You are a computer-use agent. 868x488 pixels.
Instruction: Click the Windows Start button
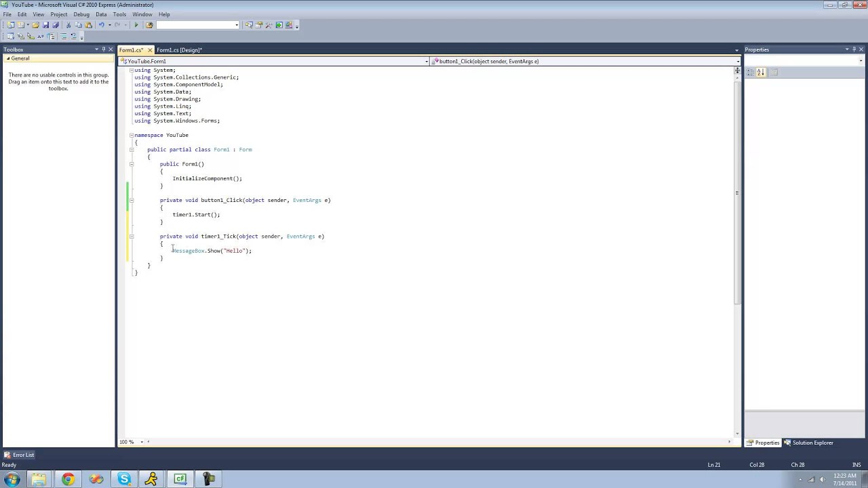pyautogui.click(x=12, y=479)
